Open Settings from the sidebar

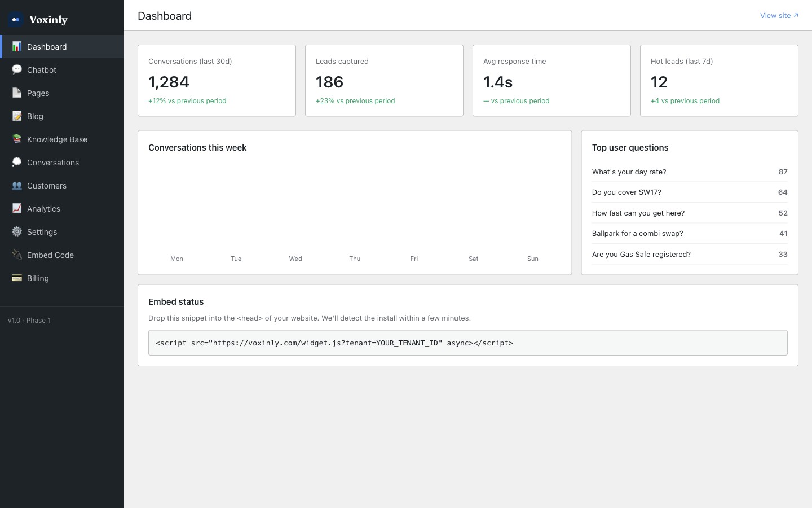(62, 232)
